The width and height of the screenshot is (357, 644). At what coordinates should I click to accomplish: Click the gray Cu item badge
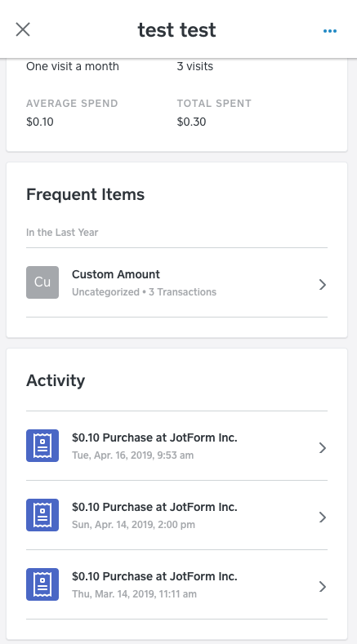tap(42, 282)
